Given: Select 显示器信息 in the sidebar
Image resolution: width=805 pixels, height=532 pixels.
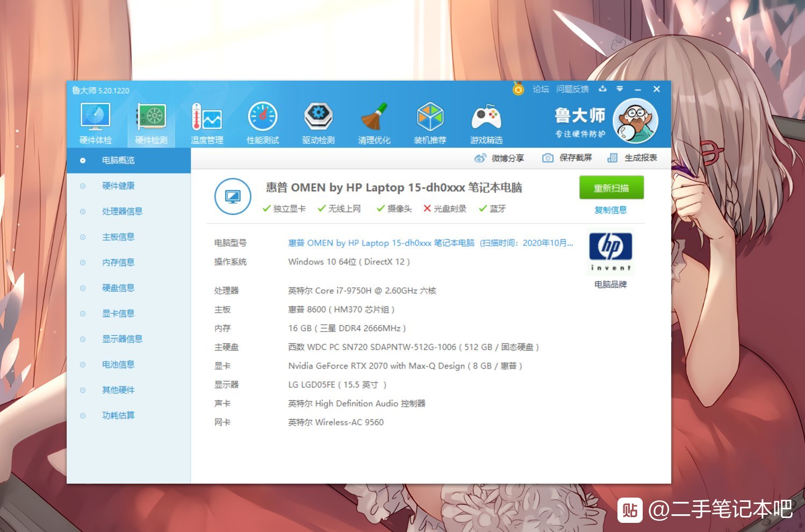Looking at the screenshot, I should (129, 339).
